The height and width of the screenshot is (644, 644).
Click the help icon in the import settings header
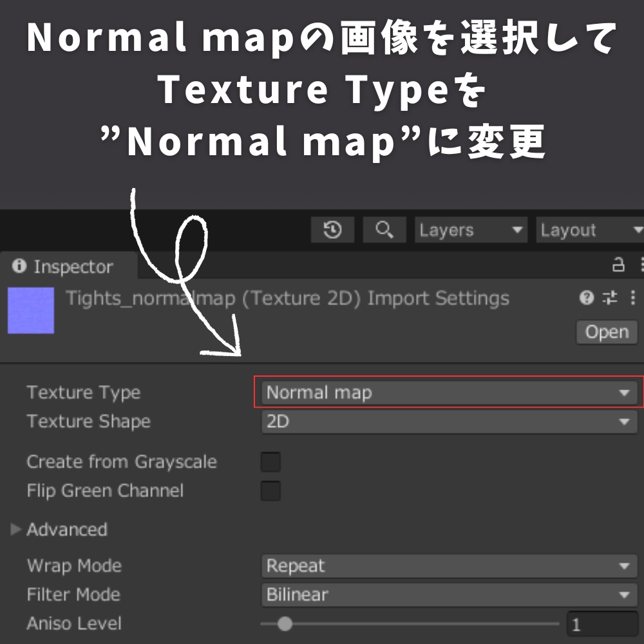tap(585, 298)
